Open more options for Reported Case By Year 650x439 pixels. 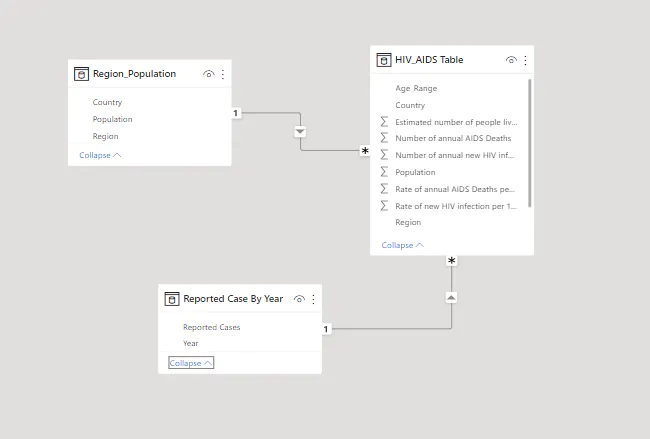(x=313, y=299)
